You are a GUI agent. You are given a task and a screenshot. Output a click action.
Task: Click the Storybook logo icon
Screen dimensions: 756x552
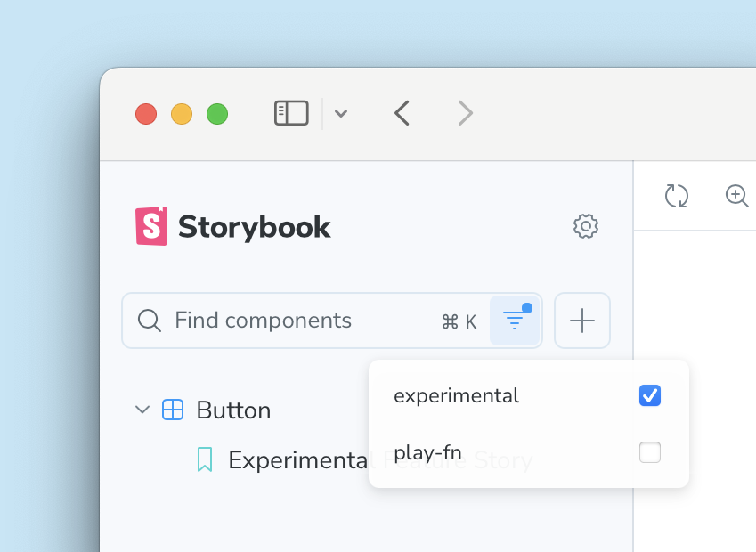point(150,226)
